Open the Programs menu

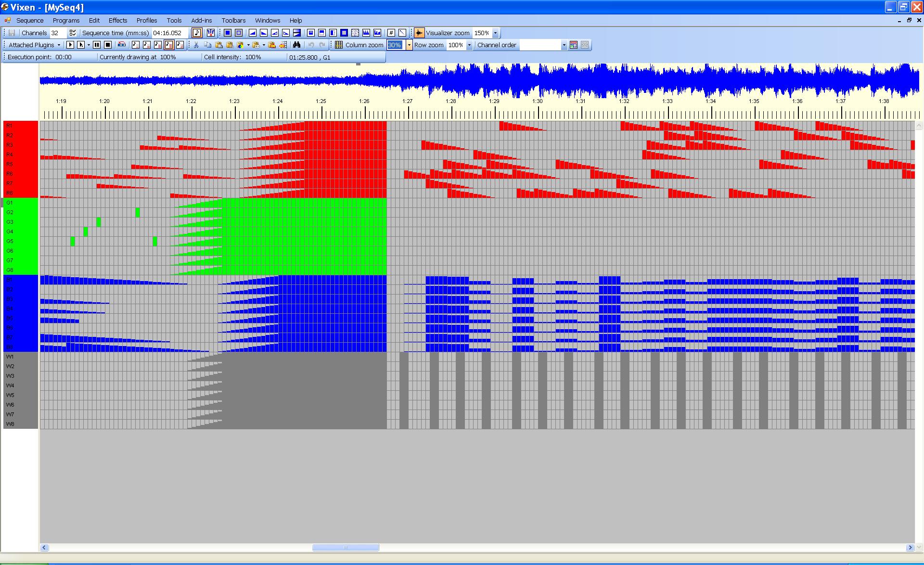click(x=66, y=20)
